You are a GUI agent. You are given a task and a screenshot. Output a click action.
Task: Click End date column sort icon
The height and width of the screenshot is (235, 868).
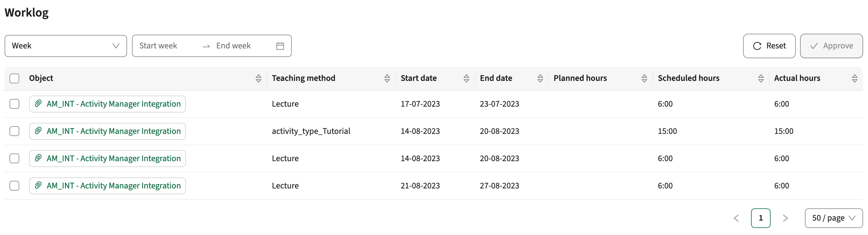coord(540,78)
